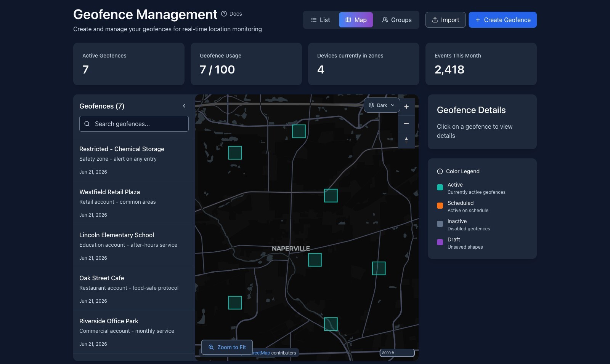The height and width of the screenshot is (364, 610).
Task: Click the Scheduled orange color swatch
Action: coord(440,206)
